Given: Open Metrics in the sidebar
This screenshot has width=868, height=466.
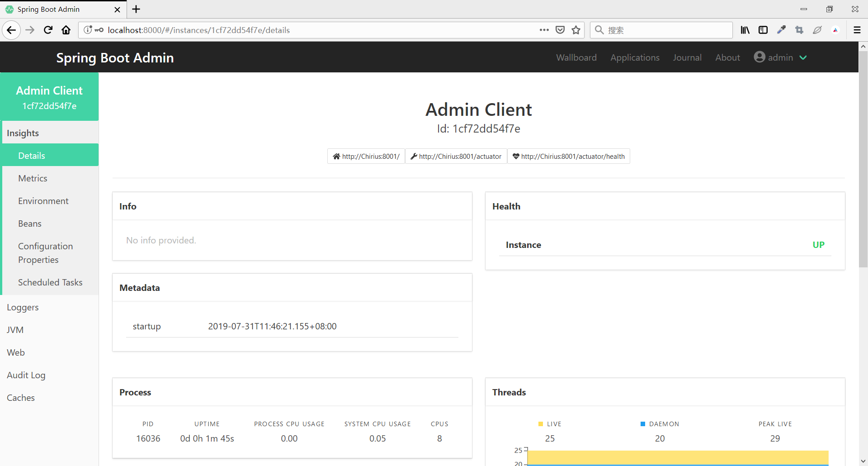Looking at the screenshot, I should [x=50, y=178].
